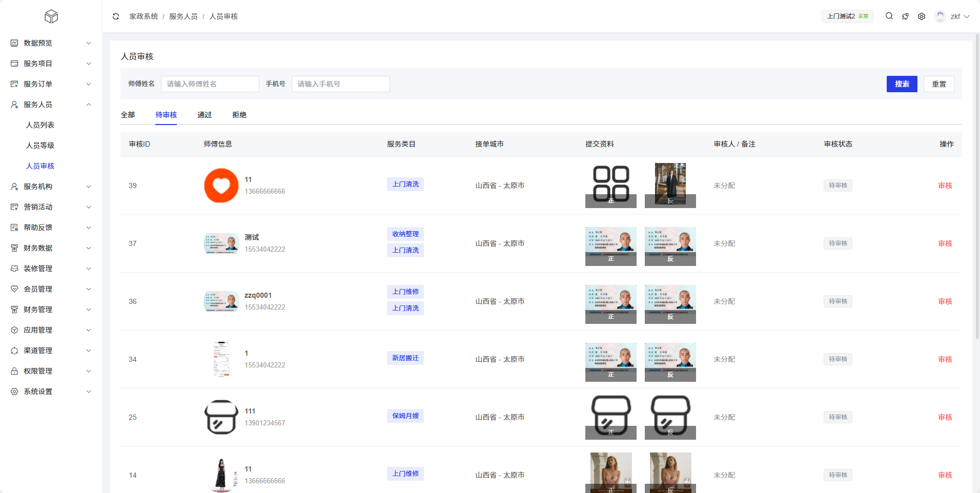Viewport: 980px width, 493px height.
Task: Click the 权限管理 lock icon
Action: point(14,371)
